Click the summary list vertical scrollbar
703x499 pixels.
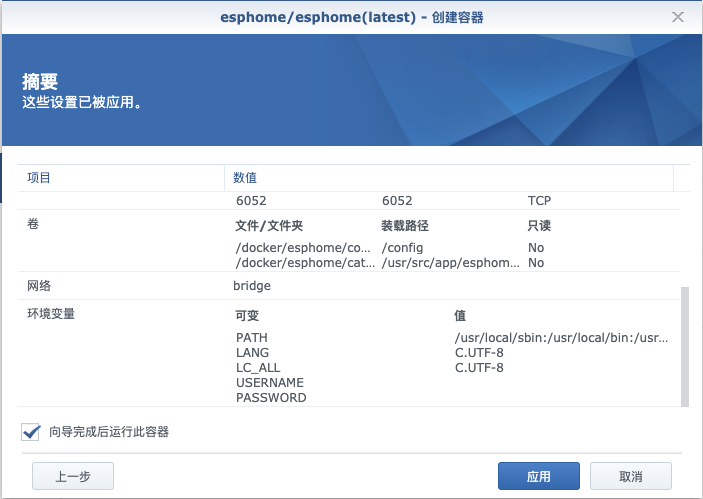pyautogui.click(x=685, y=347)
